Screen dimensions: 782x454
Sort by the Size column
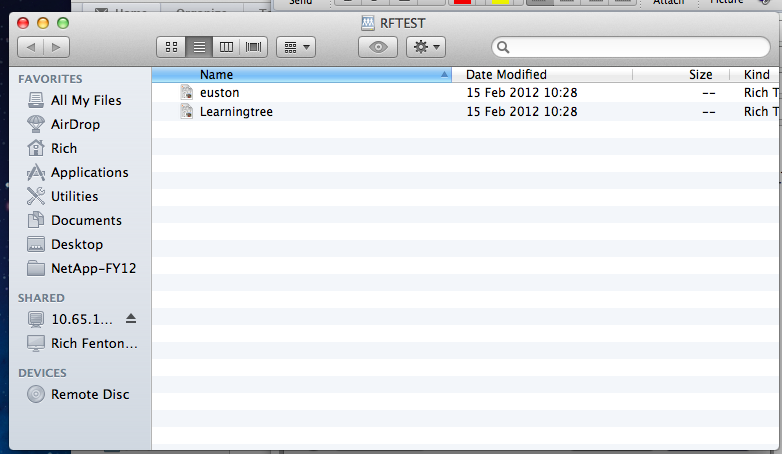[681, 75]
